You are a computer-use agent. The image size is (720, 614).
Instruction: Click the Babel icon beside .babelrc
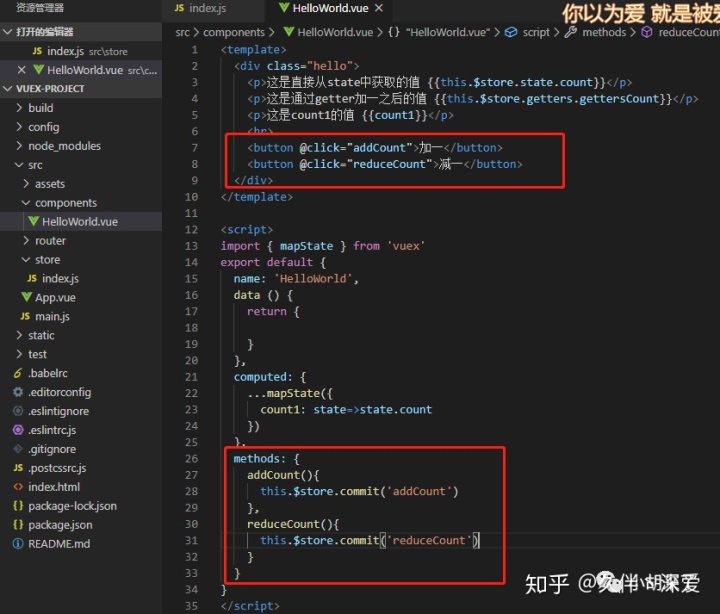click(18, 373)
